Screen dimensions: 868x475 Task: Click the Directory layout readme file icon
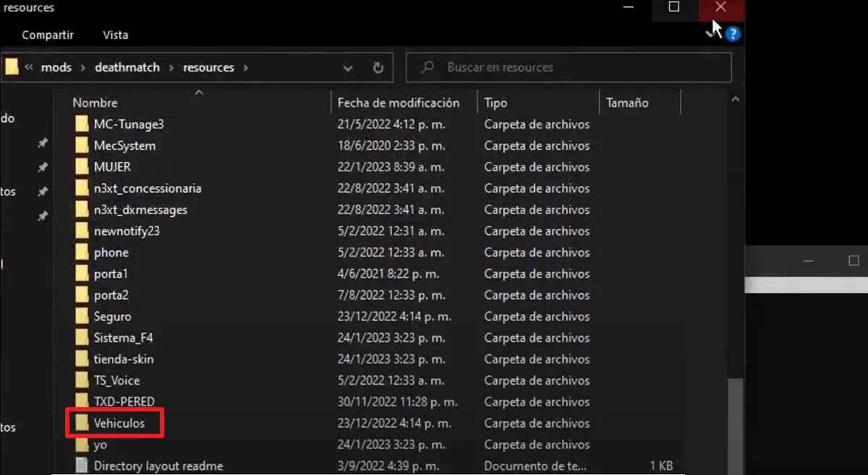click(x=83, y=466)
